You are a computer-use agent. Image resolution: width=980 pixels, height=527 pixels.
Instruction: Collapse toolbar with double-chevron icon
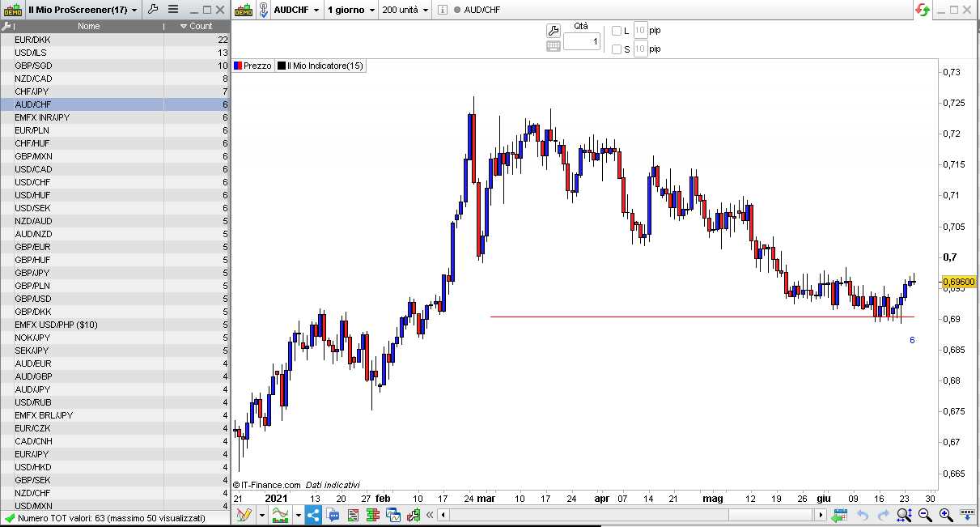pos(431,515)
